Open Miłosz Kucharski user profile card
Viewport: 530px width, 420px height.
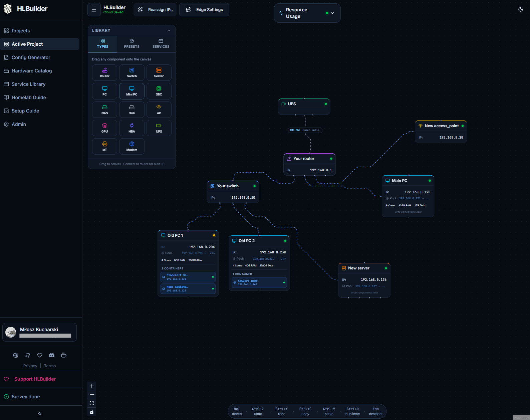(x=40, y=332)
